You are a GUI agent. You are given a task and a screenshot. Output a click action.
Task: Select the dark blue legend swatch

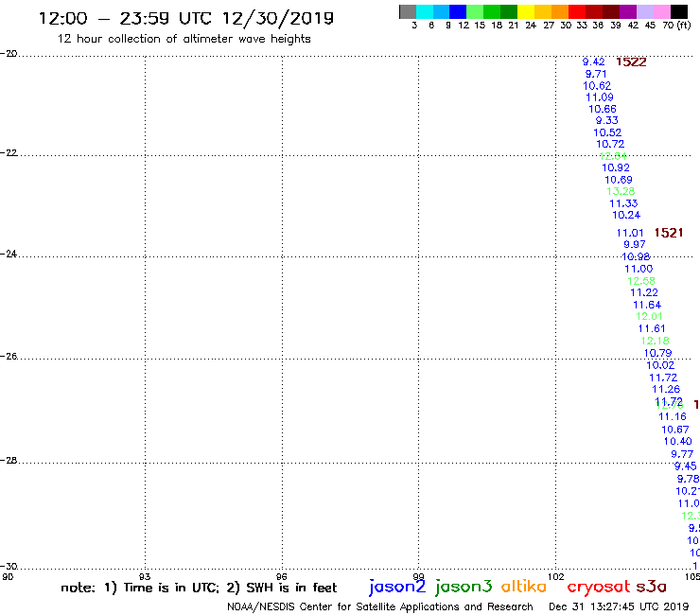click(458, 11)
